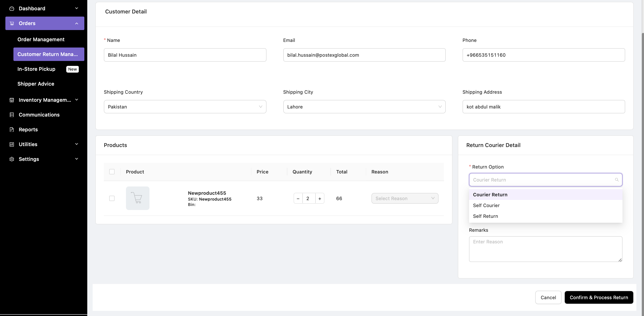The width and height of the screenshot is (644, 316).
Task: Click the Reason column header
Action: [x=380, y=172]
